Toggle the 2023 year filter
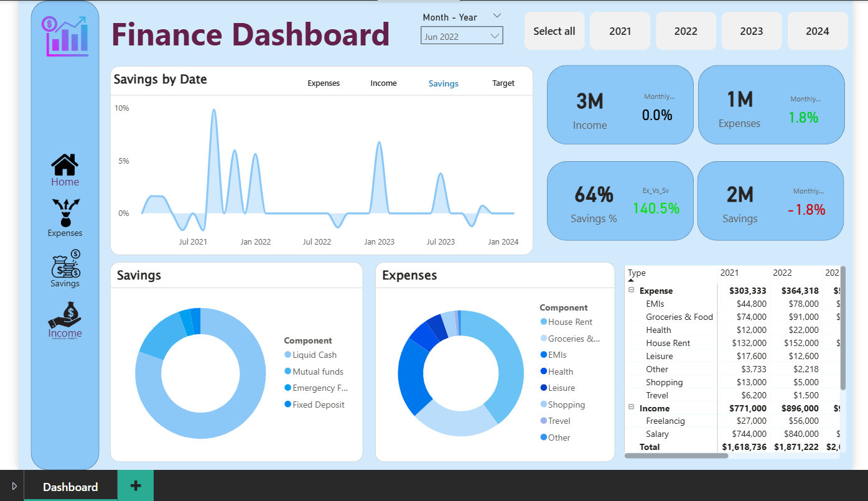Image resolution: width=868 pixels, height=501 pixels. [x=752, y=30]
